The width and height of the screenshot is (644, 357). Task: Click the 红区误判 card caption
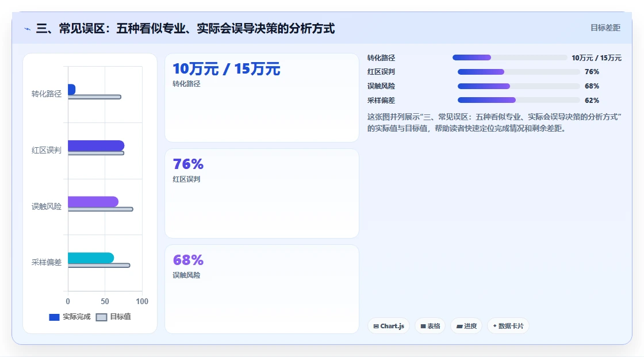[186, 179]
